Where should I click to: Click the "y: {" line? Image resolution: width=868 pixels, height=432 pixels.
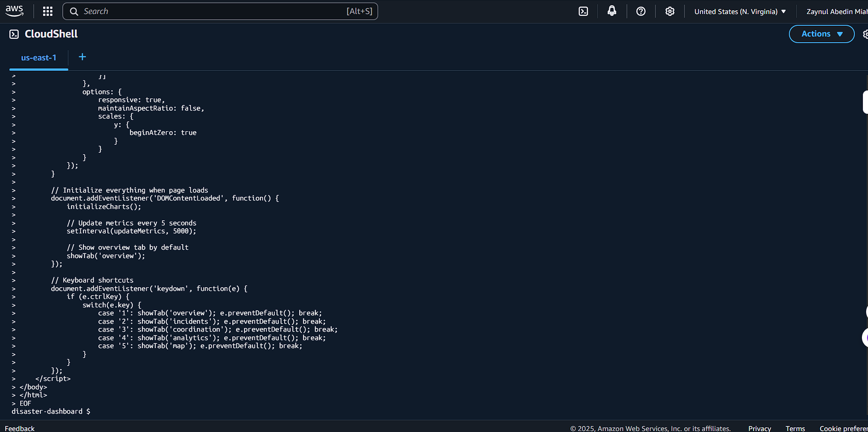coord(122,125)
